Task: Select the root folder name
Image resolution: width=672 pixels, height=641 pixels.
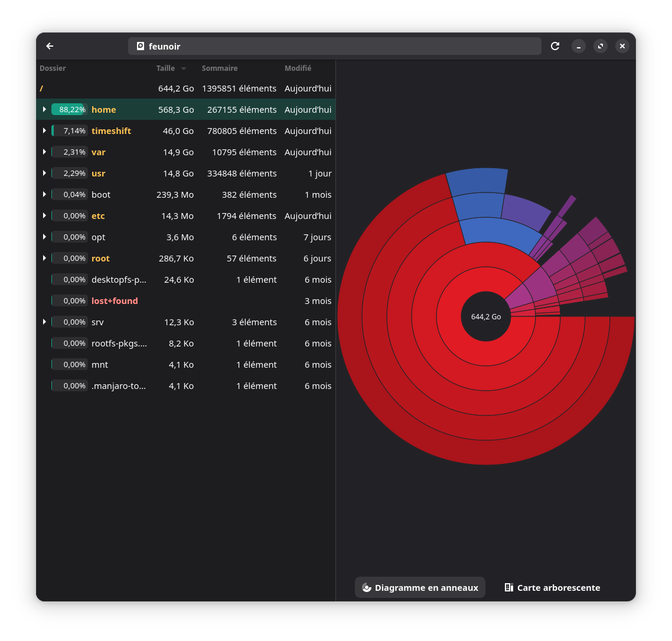Action: 100,259
